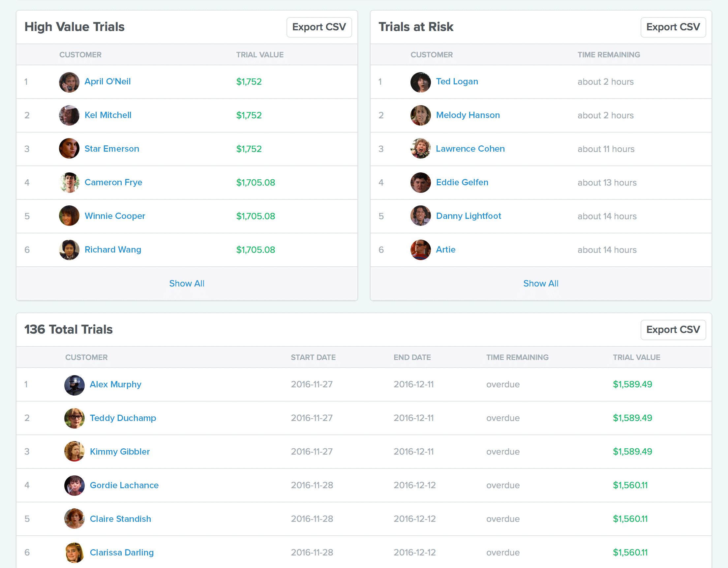
Task: Export High Value Trials as CSV
Action: point(319,27)
